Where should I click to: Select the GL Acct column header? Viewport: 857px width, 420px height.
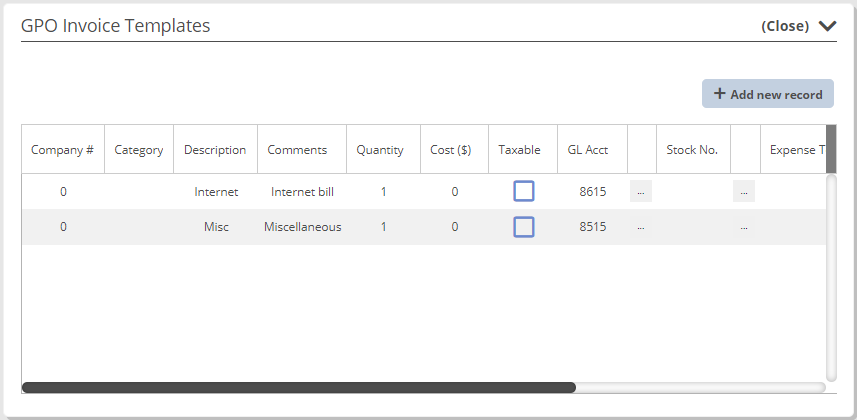[588, 150]
